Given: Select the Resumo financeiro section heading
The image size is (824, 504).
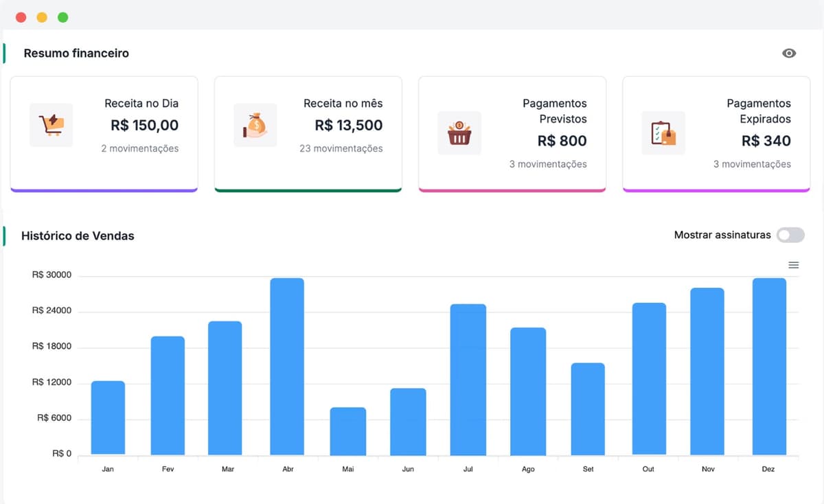Looking at the screenshot, I should (76, 53).
